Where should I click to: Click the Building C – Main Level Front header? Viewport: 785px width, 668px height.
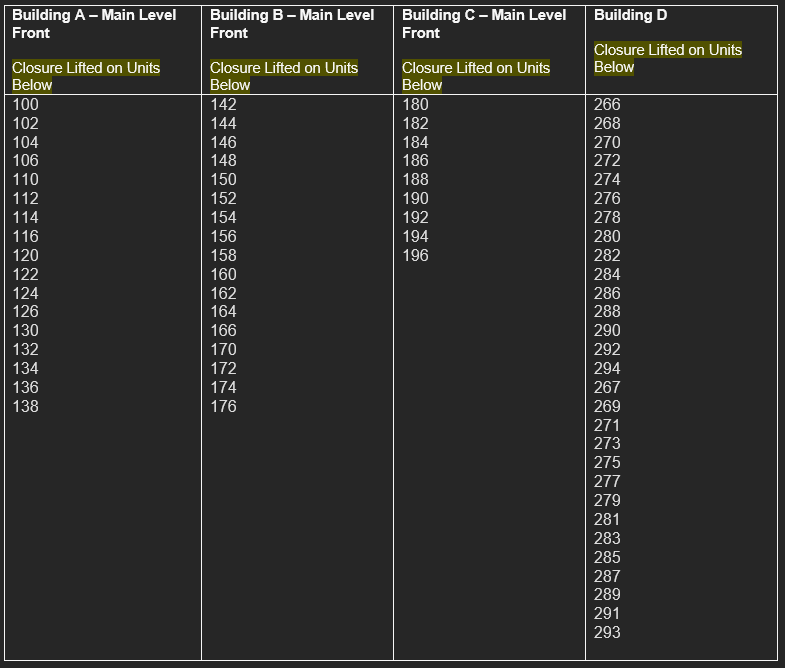tap(484, 24)
